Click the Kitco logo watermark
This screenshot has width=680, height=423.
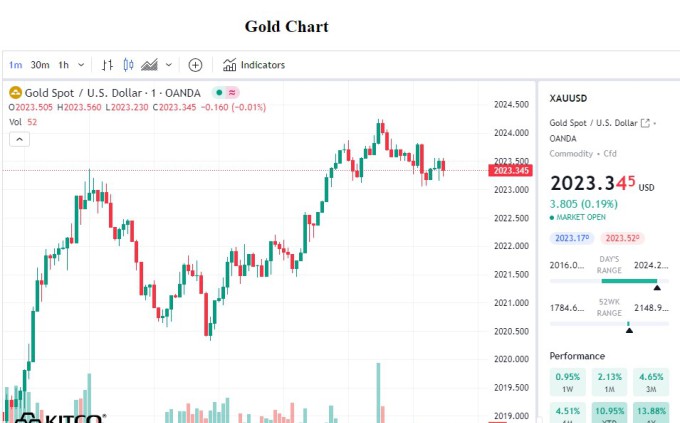click(x=60, y=417)
